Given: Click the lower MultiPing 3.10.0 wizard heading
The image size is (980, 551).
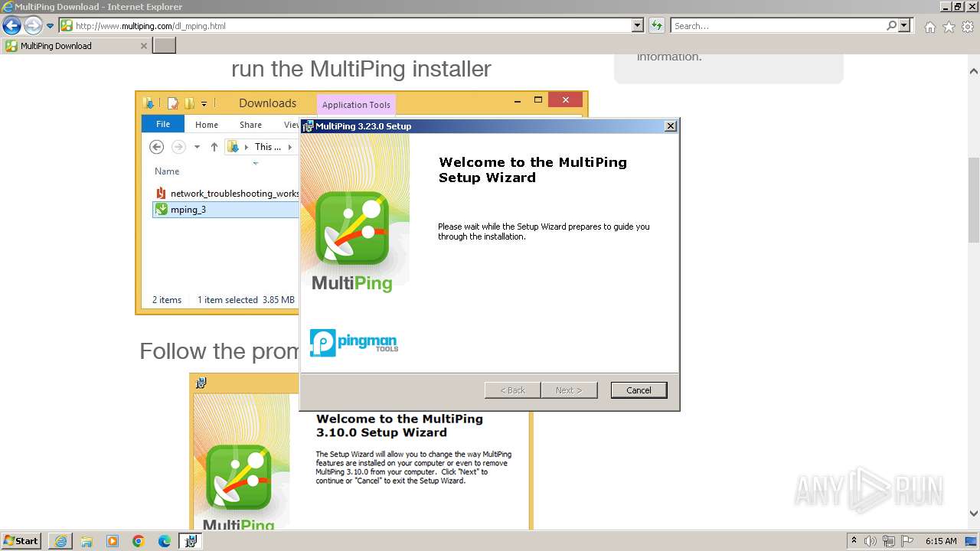Looking at the screenshot, I should coord(400,425).
